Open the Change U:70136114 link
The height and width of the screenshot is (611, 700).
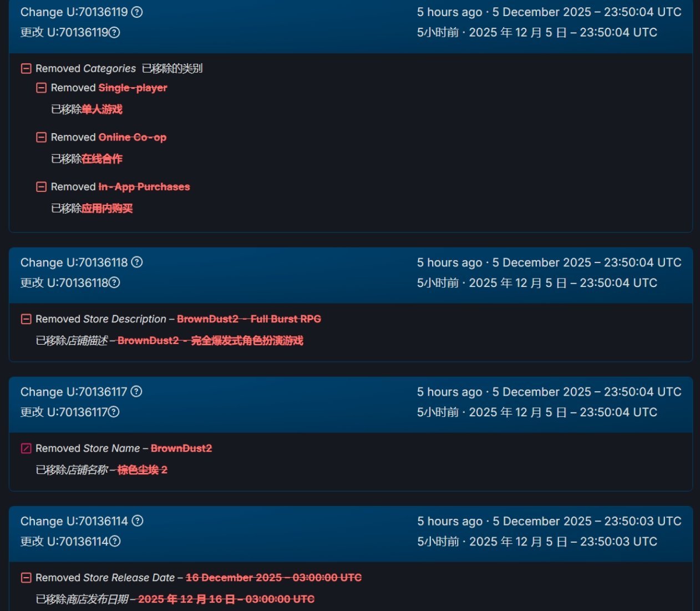[x=74, y=521]
